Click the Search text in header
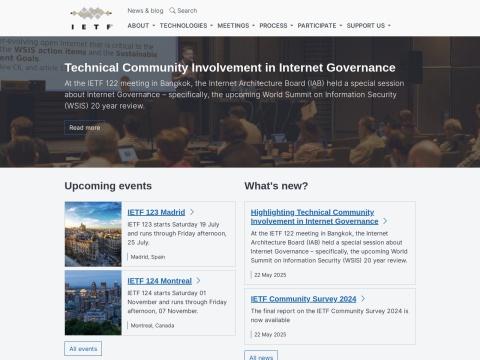Screen dimensions: 480x360 187,11
